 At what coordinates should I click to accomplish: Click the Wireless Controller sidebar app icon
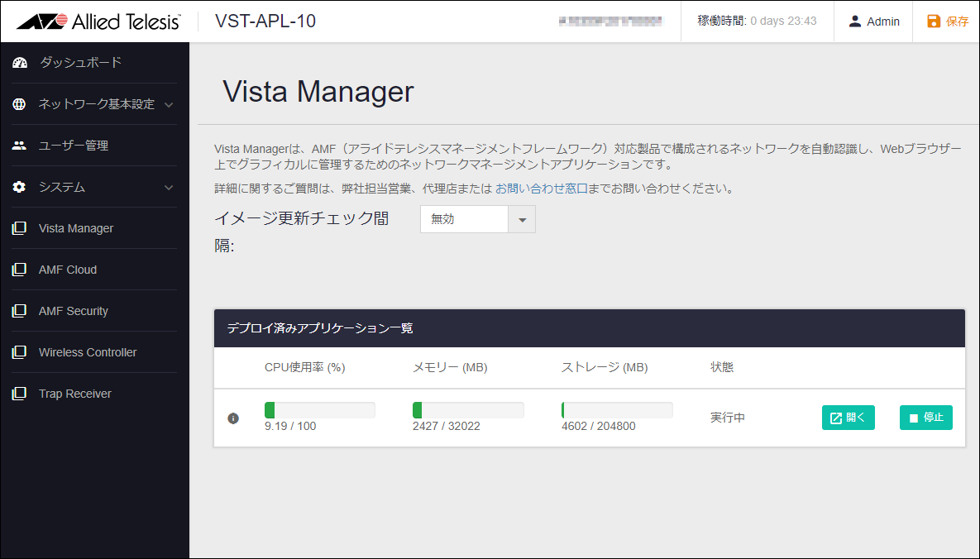[19, 352]
